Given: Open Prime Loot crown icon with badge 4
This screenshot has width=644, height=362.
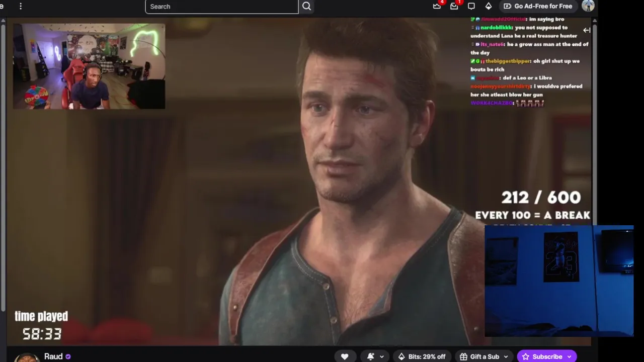Looking at the screenshot, I should pyautogui.click(x=437, y=6).
